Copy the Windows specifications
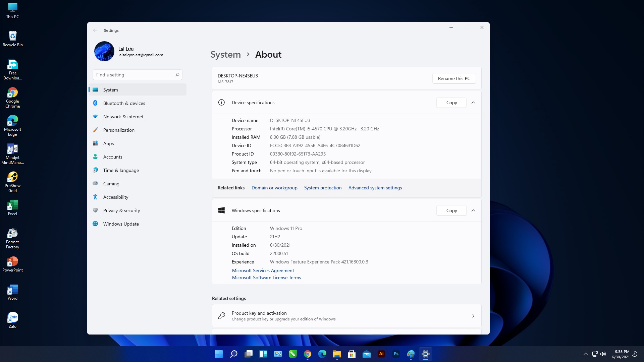This screenshot has width=644, height=362. point(451,210)
